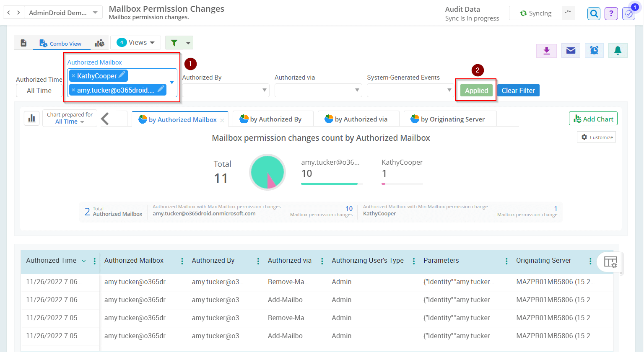Open the Authorized Time All Time dropdown
The height and width of the screenshot is (352, 644).
(x=39, y=90)
